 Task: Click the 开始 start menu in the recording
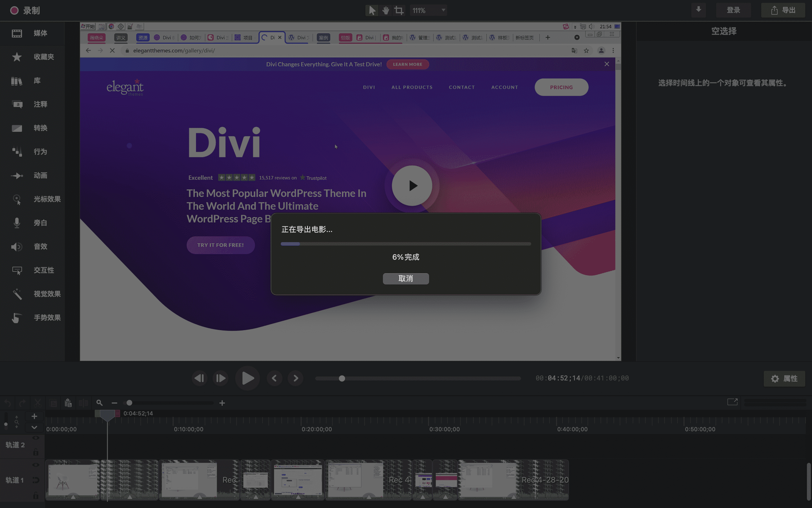tap(88, 27)
